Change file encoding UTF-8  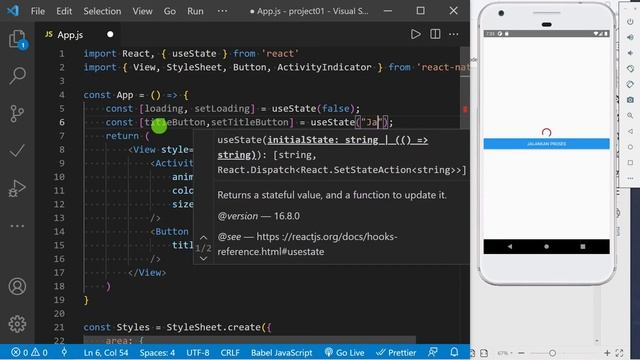pos(198,352)
